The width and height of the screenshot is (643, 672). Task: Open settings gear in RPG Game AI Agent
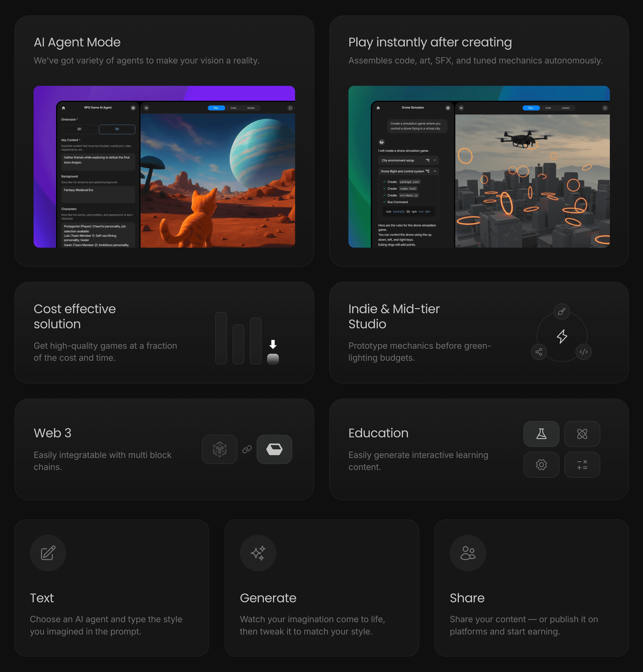pyautogui.click(x=133, y=108)
